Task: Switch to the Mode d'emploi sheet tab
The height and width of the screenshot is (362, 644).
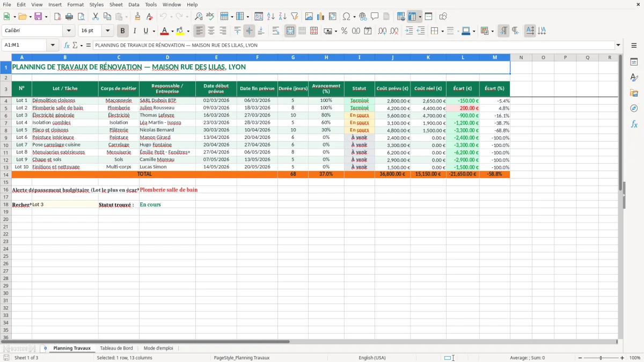Action: pyautogui.click(x=158, y=349)
